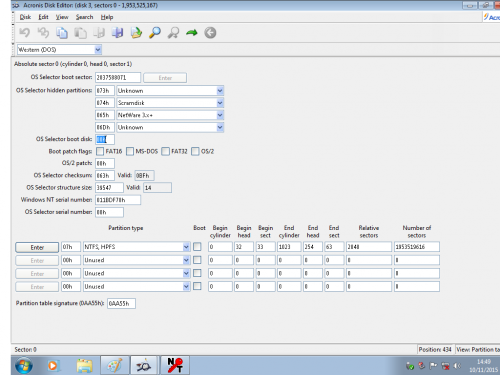Click Enter button beside OS Selector boot sector
500x375 pixels.
[165, 78]
